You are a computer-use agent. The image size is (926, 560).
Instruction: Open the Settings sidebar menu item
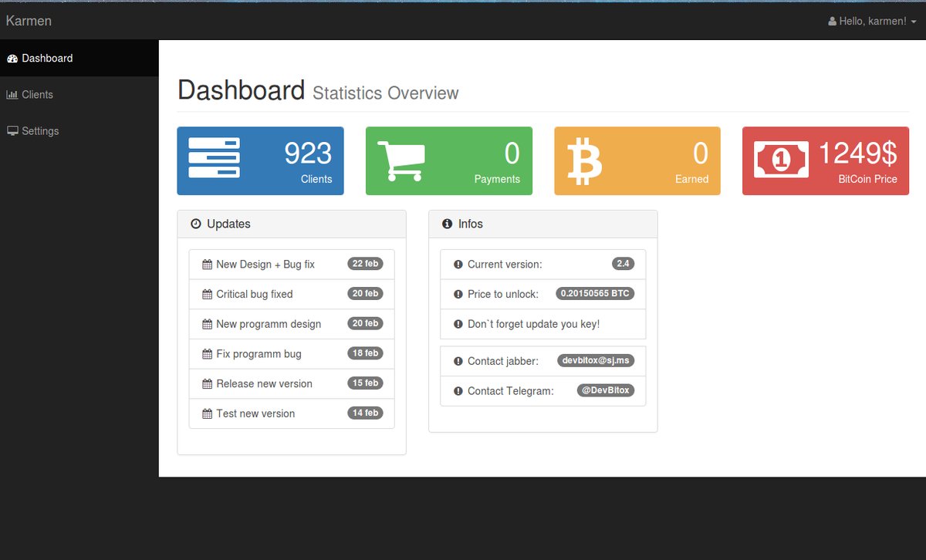tap(40, 131)
